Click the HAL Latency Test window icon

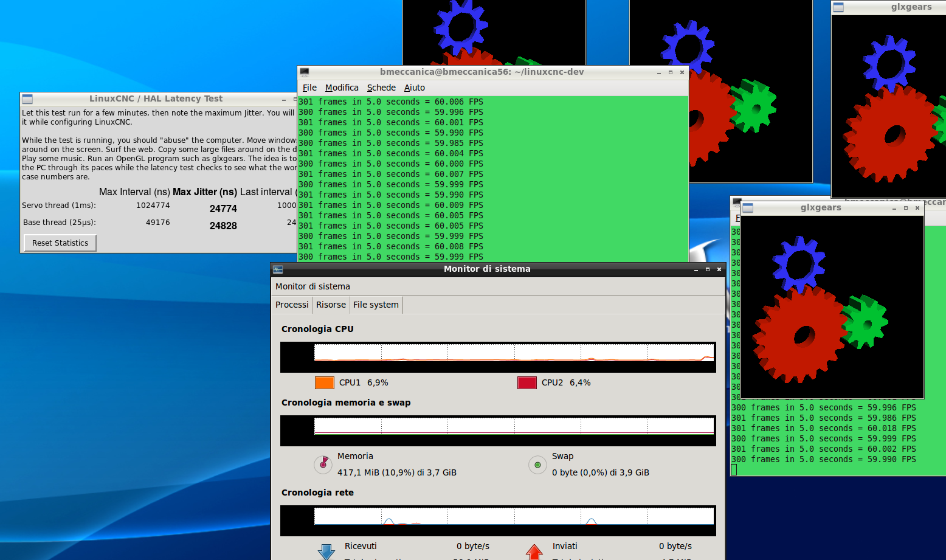coord(27,99)
